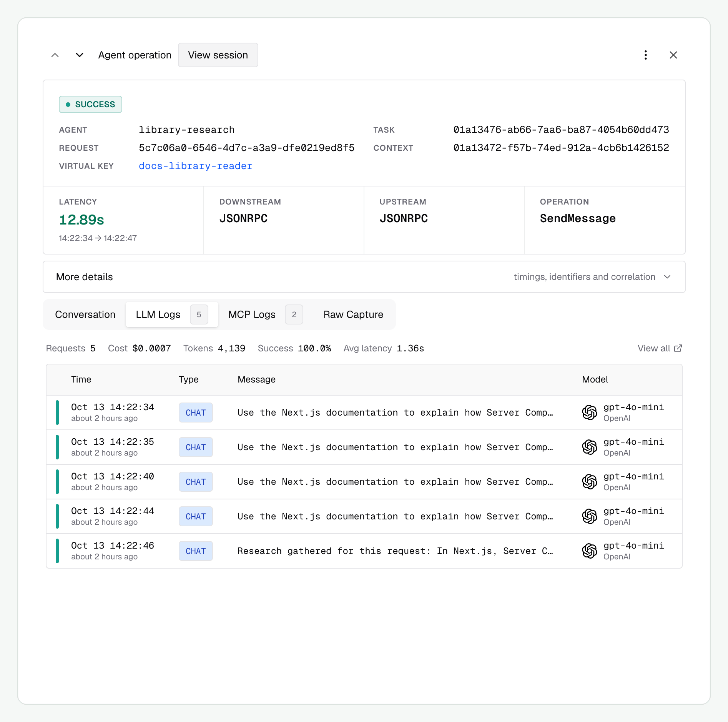
Task: Click the Message column header
Action: click(257, 379)
